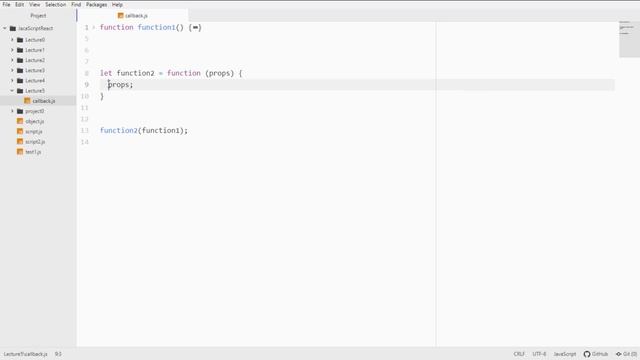Open script2.js from the tree

35,142
